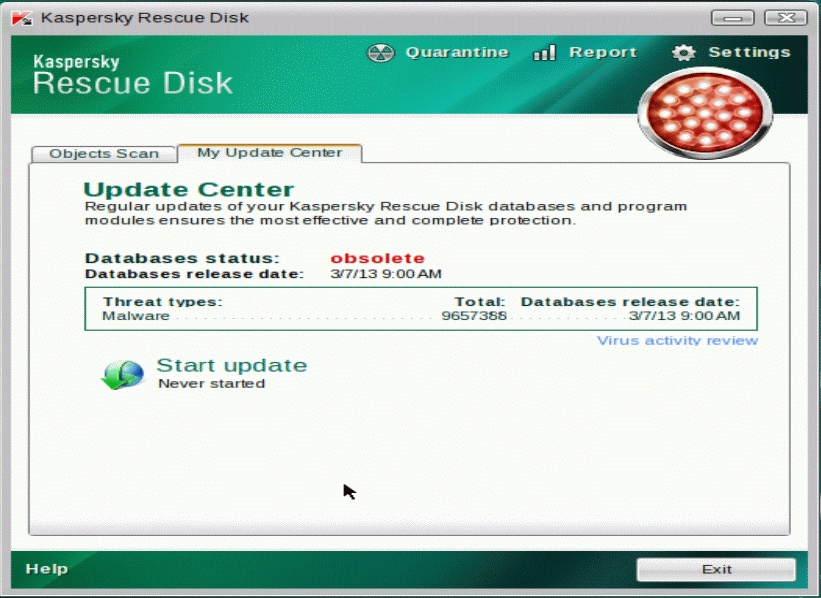The height and width of the screenshot is (598, 821).
Task: Click the Malware total 9657388
Action: pyautogui.click(x=474, y=316)
